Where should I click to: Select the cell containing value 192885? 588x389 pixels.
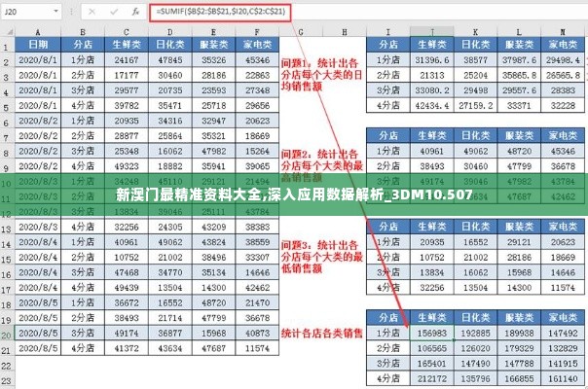pos(476,332)
